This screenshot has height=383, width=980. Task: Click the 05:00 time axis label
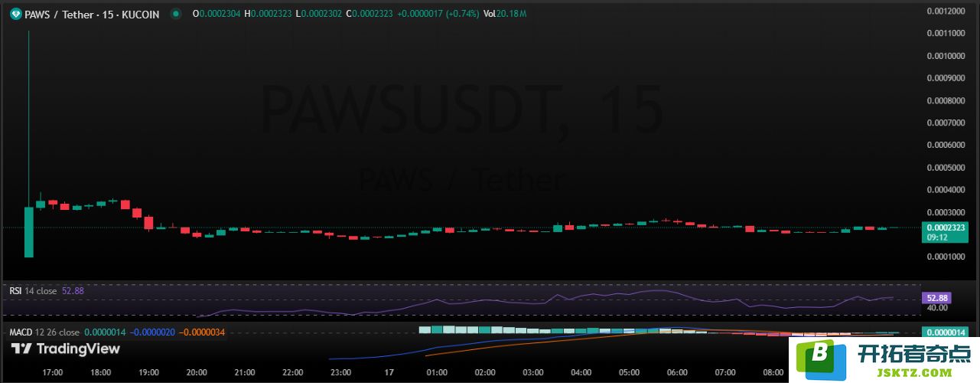[x=630, y=372]
